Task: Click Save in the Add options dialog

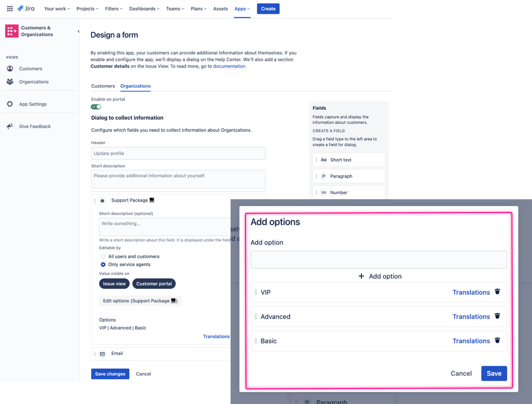Action: 494,374
